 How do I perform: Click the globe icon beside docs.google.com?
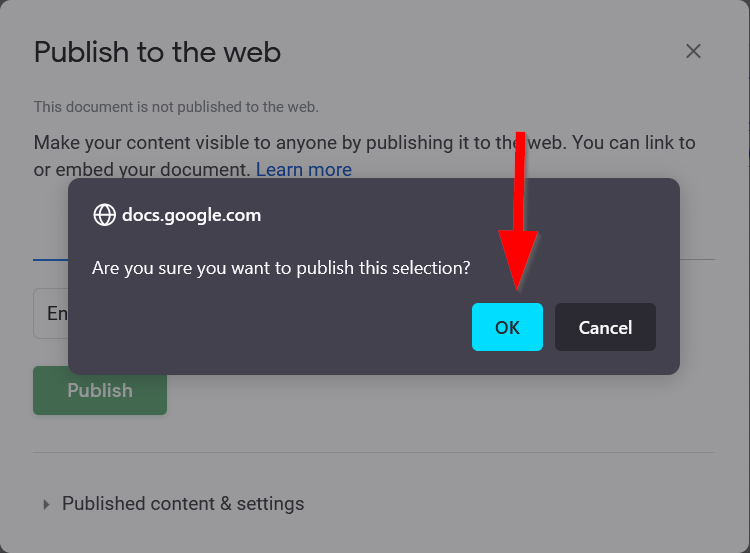[x=104, y=215]
